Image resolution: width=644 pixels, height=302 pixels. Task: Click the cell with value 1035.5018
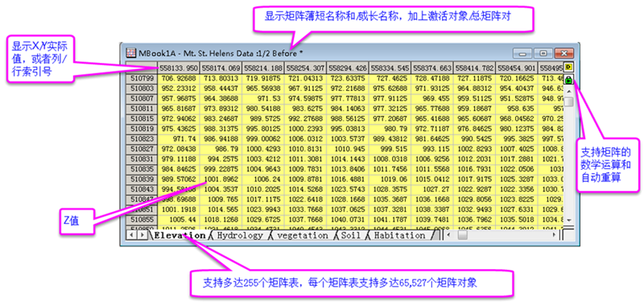(517, 219)
